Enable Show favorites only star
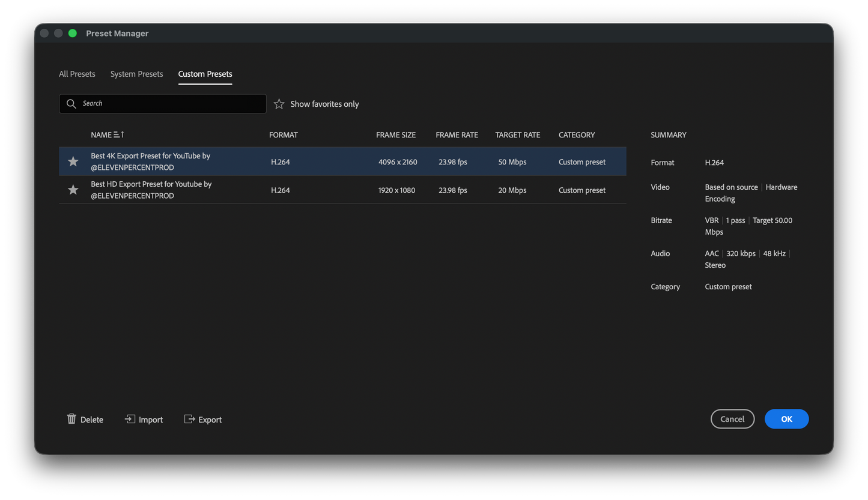This screenshot has width=868, height=500. coord(279,104)
